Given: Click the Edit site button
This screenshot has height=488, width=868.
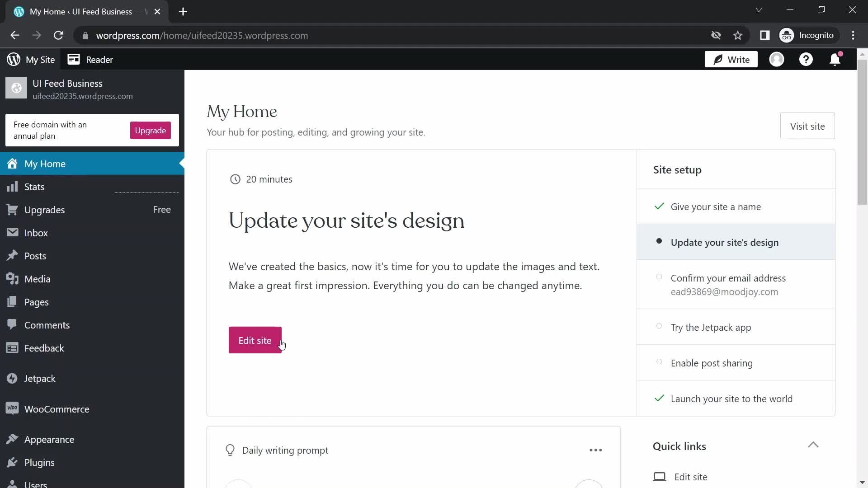Looking at the screenshot, I should click(255, 340).
